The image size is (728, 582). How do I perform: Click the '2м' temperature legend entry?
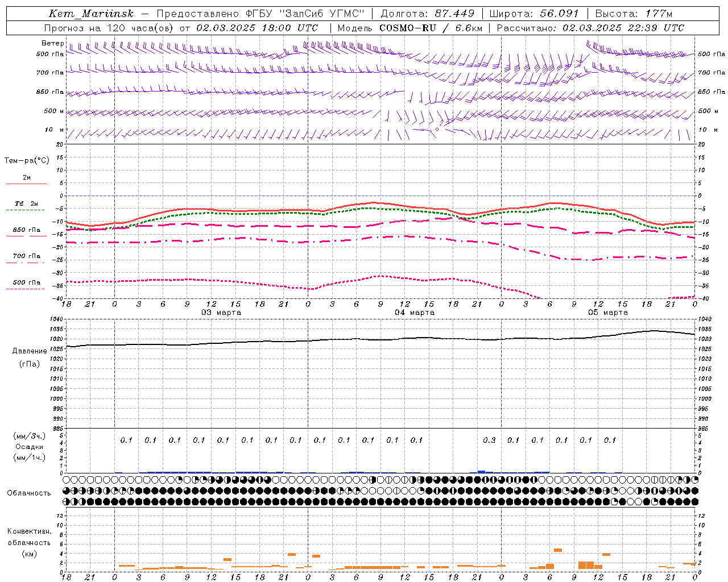click(26, 178)
